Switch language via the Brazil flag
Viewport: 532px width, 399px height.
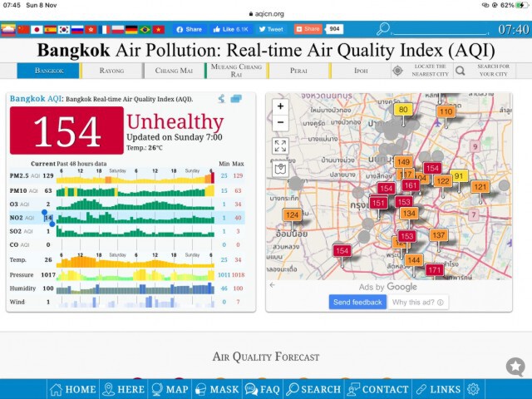click(145, 30)
